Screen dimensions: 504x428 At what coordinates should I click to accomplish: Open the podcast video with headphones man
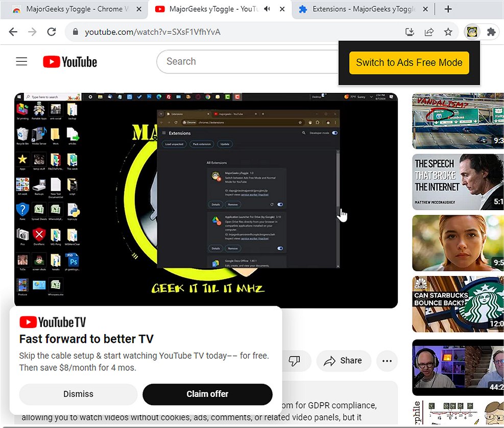coord(458,367)
